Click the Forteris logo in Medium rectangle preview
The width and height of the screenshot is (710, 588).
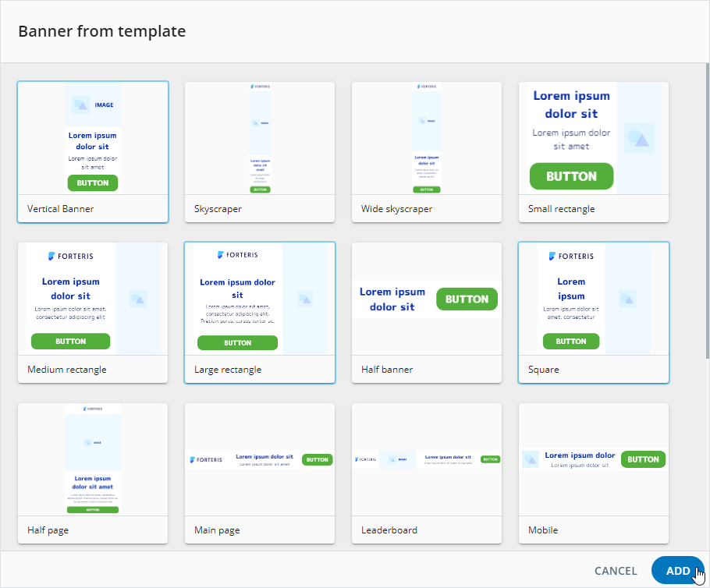(70, 256)
